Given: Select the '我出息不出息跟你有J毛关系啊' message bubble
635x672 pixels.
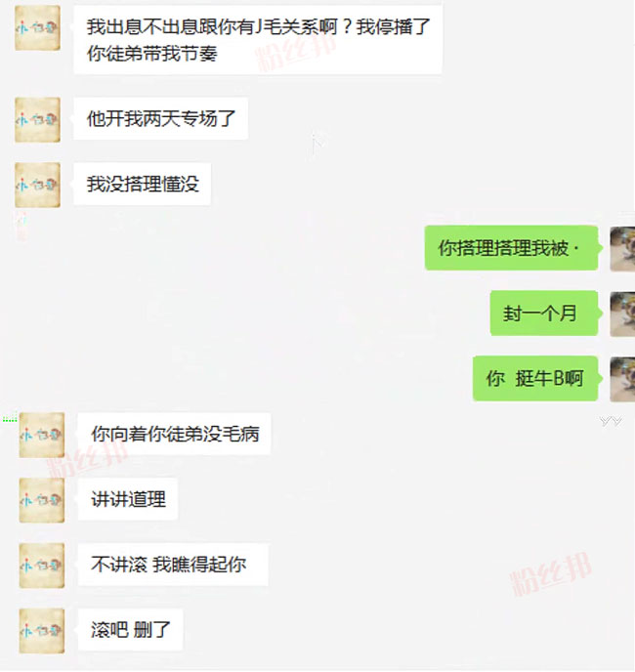Looking at the screenshot, I should coord(258,40).
